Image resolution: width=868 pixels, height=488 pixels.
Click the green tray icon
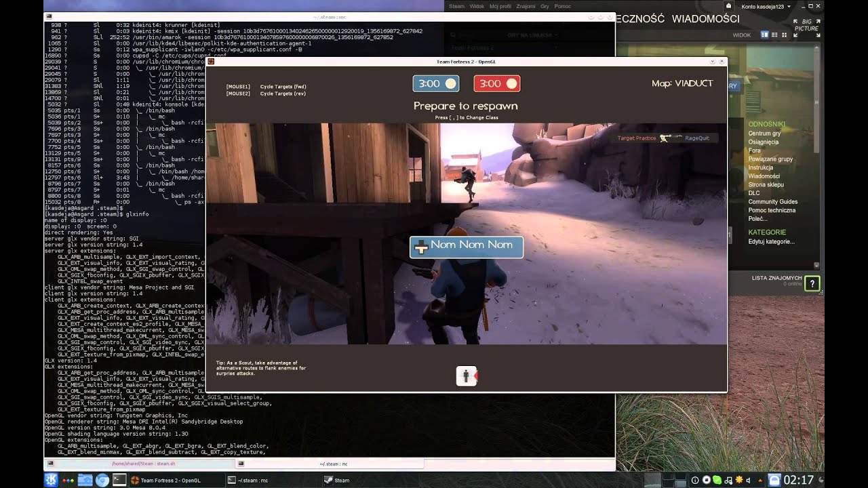point(717,480)
